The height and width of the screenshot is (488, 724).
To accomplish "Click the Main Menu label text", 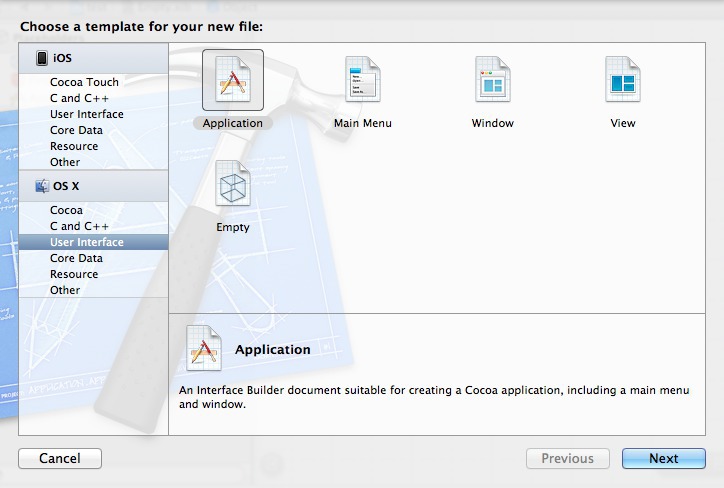I will (x=363, y=123).
